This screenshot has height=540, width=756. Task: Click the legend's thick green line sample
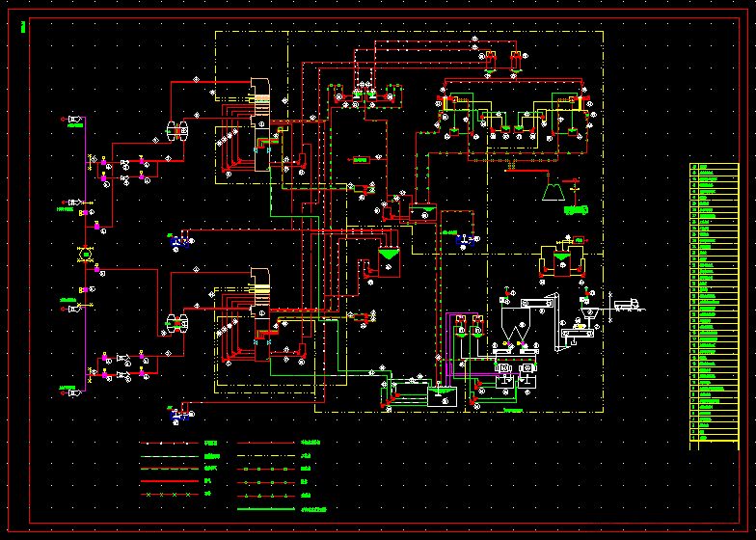(x=266, y=509)
